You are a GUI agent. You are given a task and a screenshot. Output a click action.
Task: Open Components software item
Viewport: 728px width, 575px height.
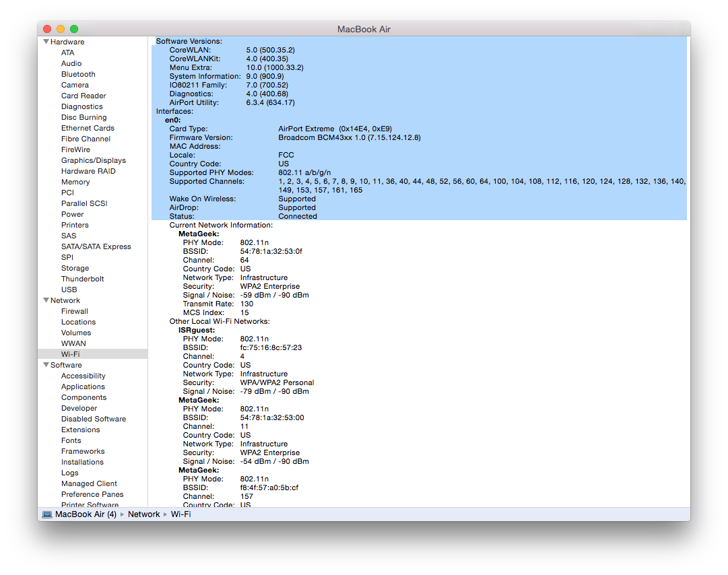click(x=84, y=397)
